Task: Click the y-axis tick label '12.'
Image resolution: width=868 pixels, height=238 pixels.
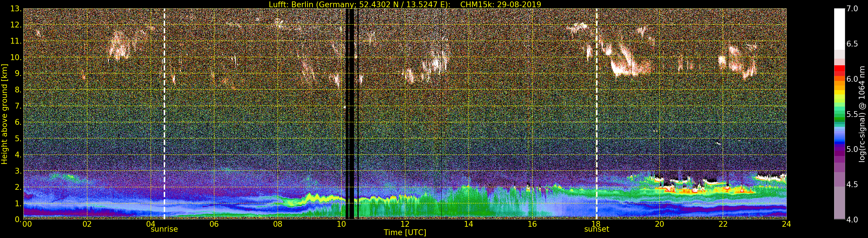Action: tap(16, 25)
